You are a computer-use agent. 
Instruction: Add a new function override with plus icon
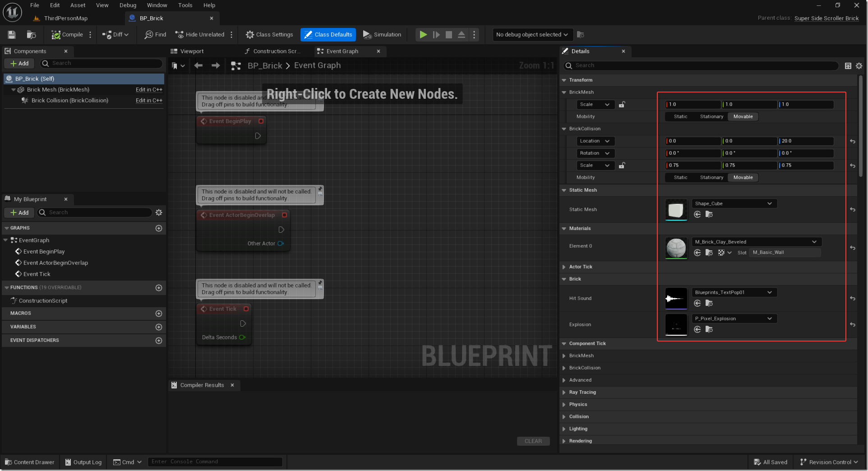[159, 288]
